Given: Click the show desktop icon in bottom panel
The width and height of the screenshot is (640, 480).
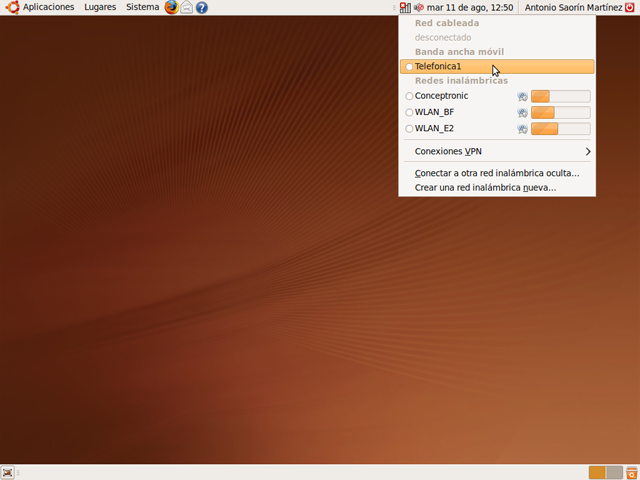Looking at the screenshot, I should [x=8, y=472].
